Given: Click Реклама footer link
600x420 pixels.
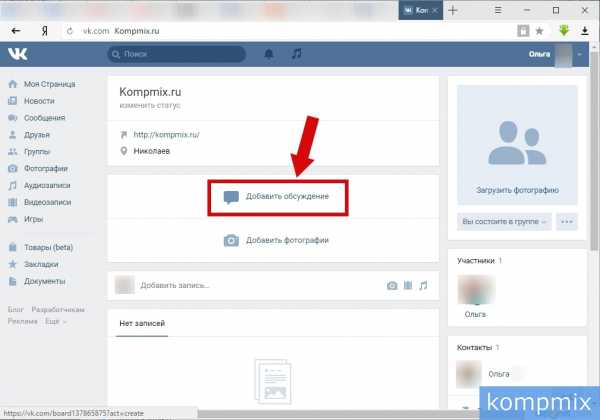Looking at the screenshot, I should [23, 321].
